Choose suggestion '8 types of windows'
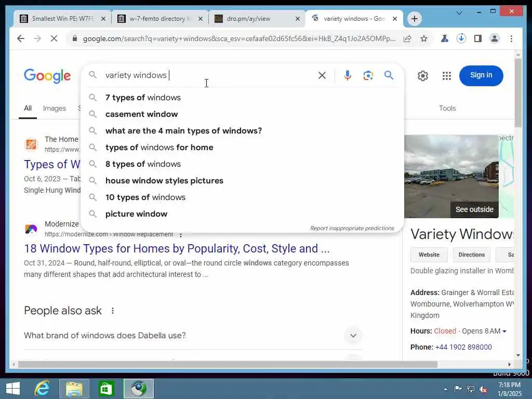The height and width of the screenshot is (399, 532). click(242, 164)
